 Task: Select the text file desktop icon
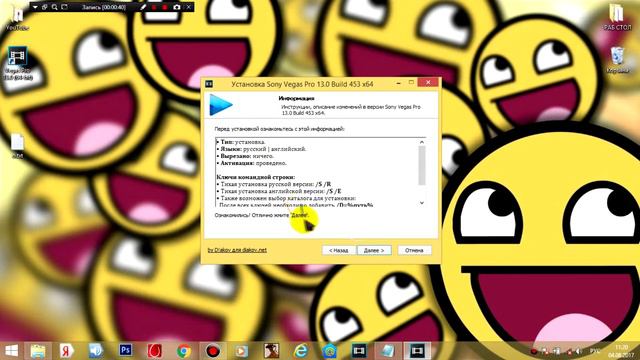coord(17,146)
